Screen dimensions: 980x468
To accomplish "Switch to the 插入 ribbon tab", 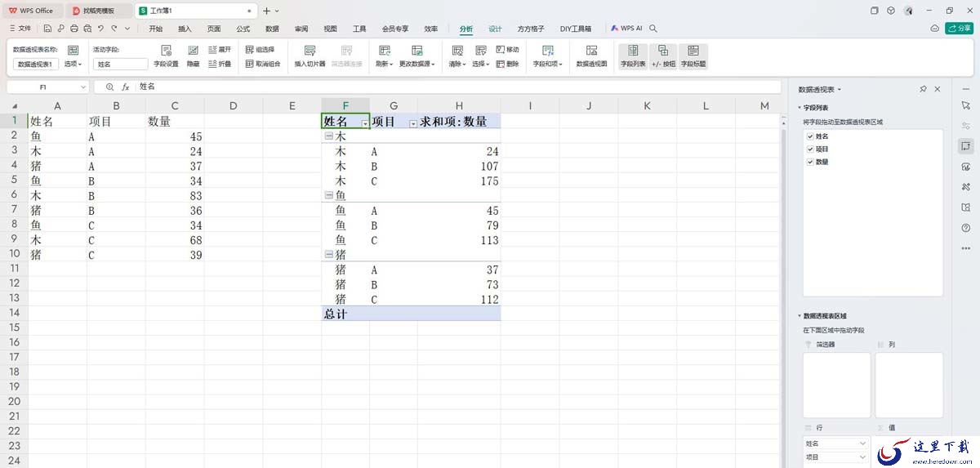I will pyautogui.click(x=185, y=29).
